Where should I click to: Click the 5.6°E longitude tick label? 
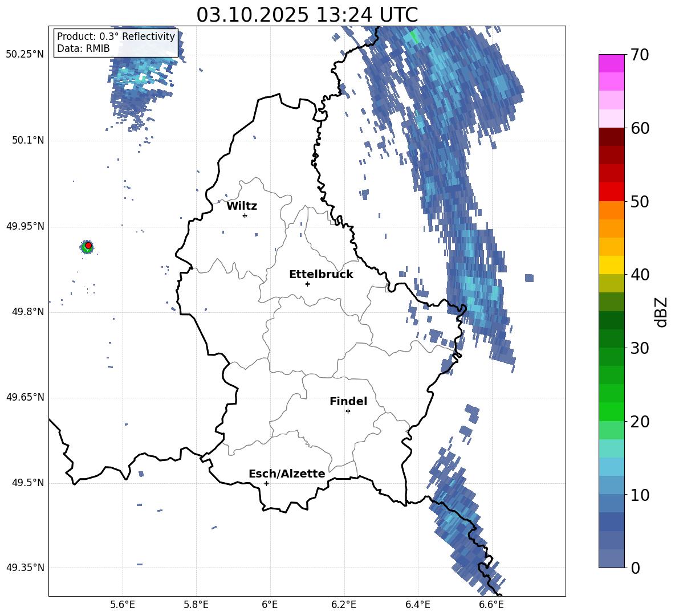(123, 605)
